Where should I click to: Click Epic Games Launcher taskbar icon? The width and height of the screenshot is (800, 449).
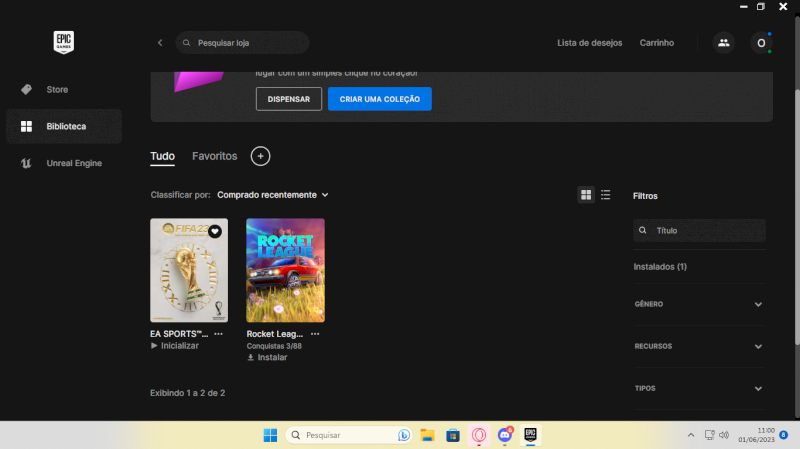tap(530, 435)
